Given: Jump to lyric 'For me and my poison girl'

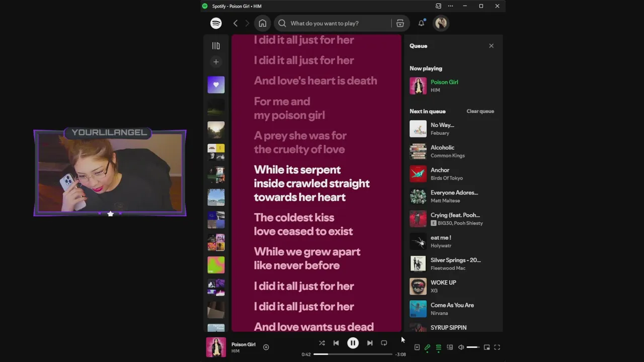Looking at the screenshot, I should (289, 108).
